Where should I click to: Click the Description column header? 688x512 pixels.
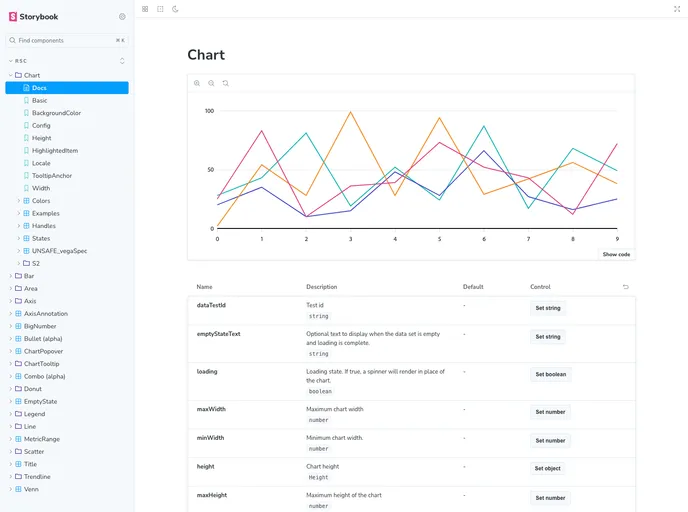coord(322,287)
